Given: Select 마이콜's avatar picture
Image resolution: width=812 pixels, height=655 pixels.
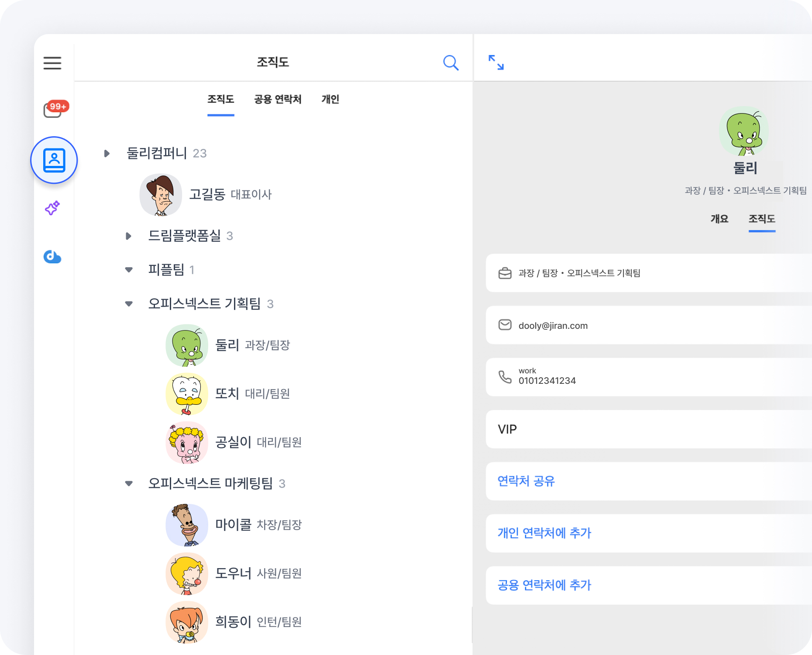Looking at the screenshot, I should (x=187, y=524).
